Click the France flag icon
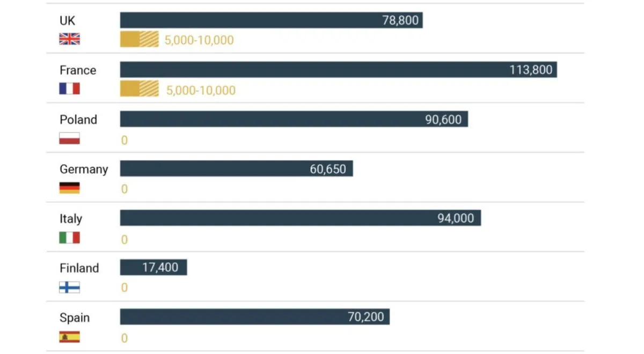 coord(69,88)
